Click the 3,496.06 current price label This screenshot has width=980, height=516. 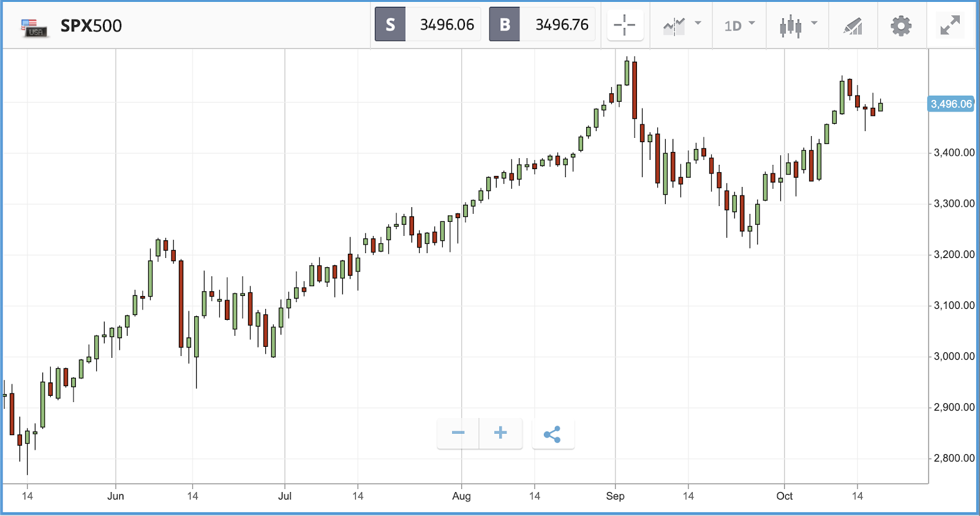(x=951, y=104)
